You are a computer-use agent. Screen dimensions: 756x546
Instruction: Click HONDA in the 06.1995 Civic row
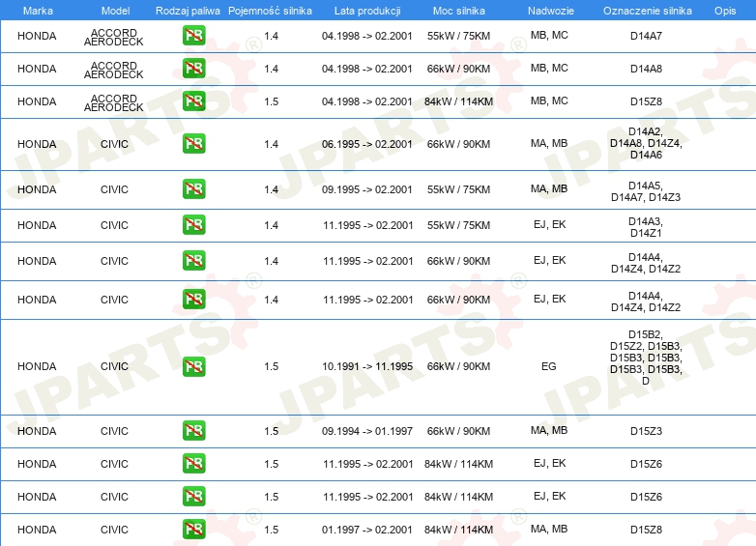coord(37,144)
